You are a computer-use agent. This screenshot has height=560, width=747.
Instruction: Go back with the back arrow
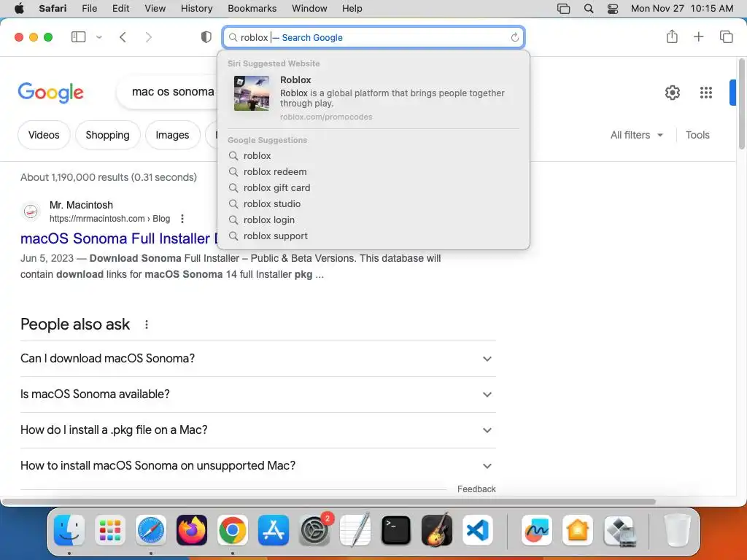click(x=123, y=37)
